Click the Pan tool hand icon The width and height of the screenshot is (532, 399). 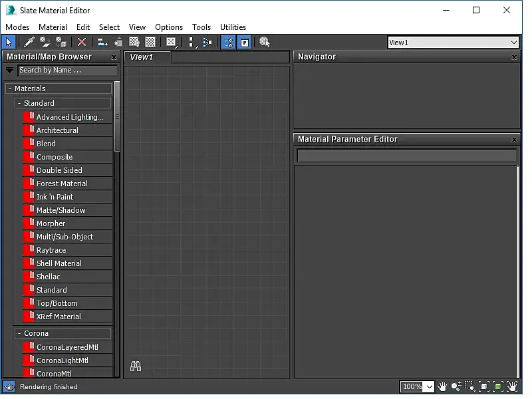point(442,386)
